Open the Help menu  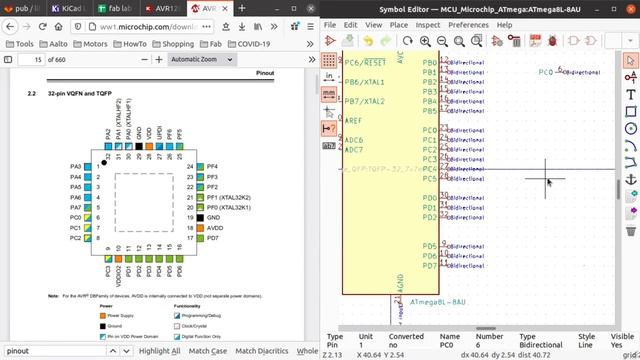[504, 25]
